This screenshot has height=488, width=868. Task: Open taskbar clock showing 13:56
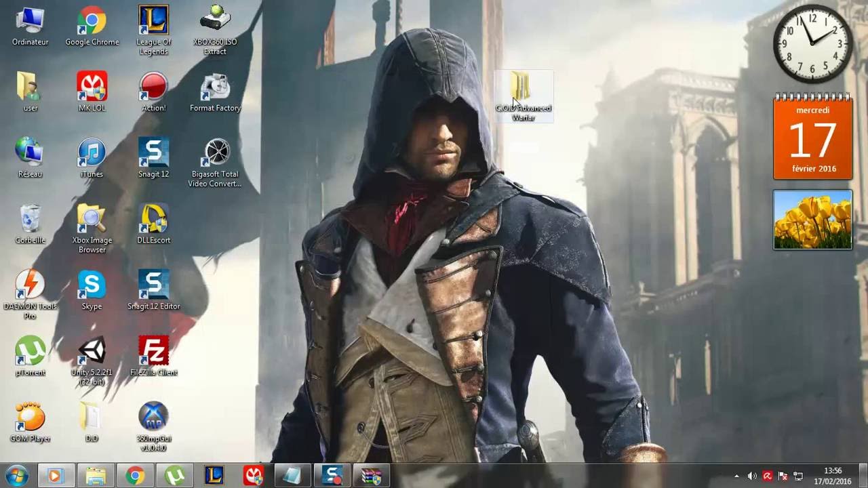pyautogui.click(x=832, y=476)
